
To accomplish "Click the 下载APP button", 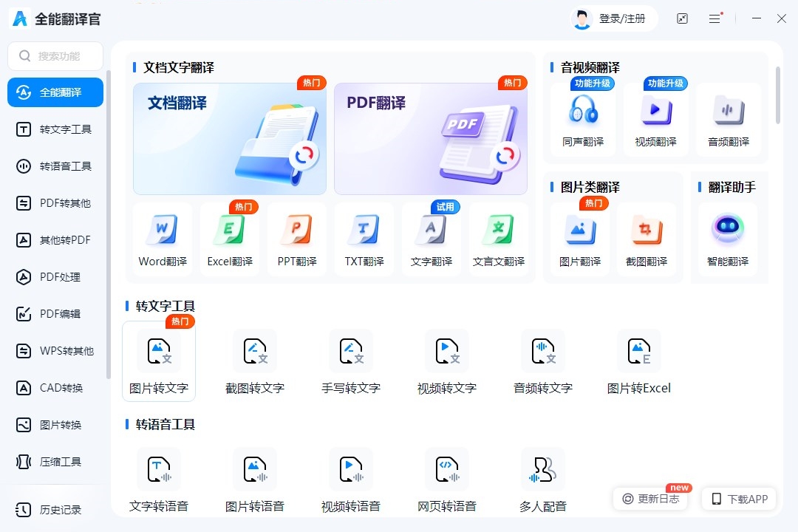I will click(x=739, y=499).
